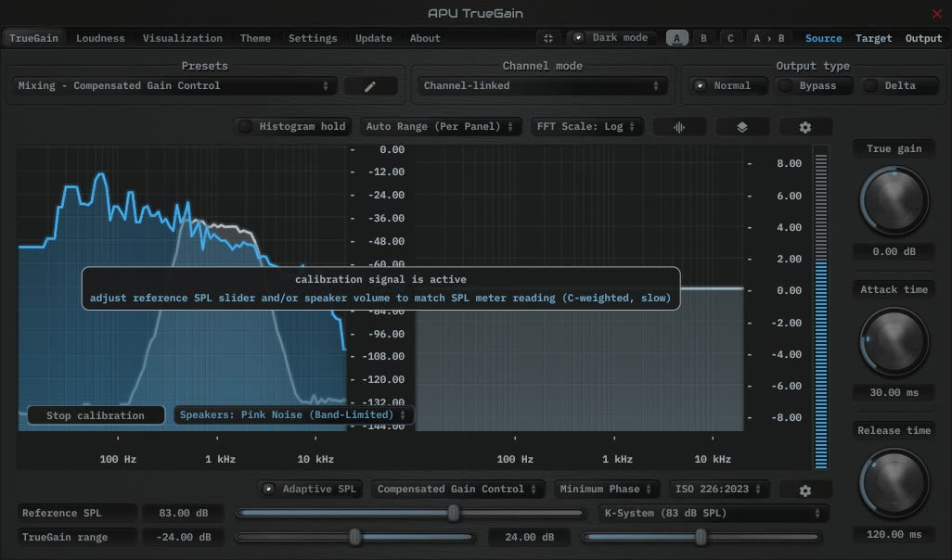Open the Channel mode dropdown
952x560 pixels.
542,85
